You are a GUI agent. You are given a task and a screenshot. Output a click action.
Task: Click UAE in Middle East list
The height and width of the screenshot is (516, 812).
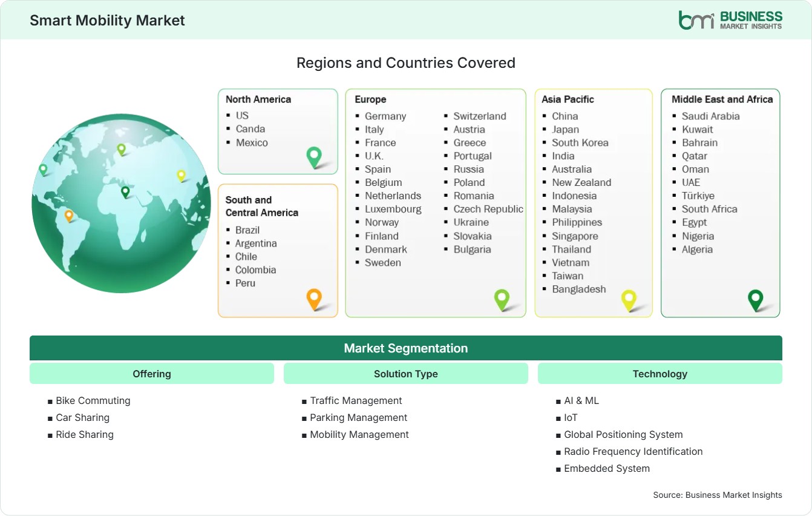point(691,182)
